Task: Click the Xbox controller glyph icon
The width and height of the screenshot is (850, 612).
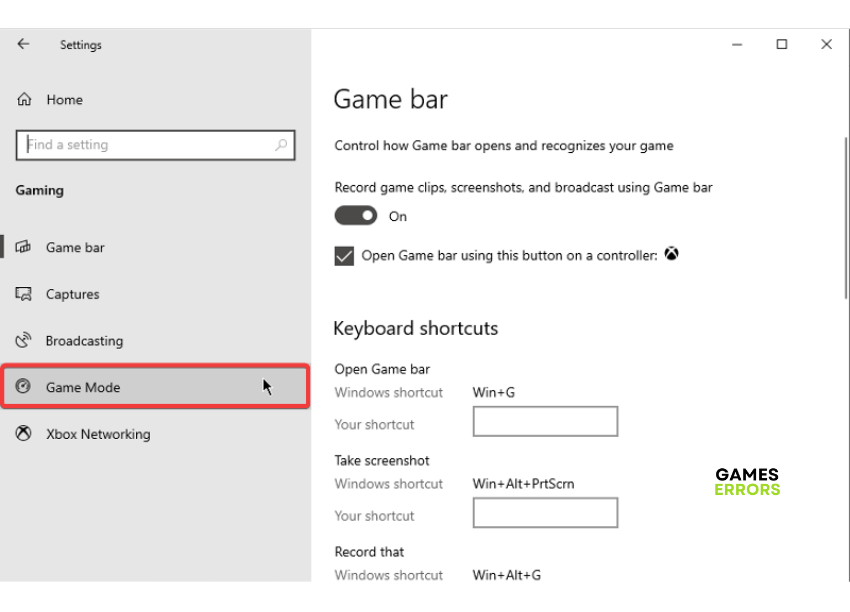Action: pyautogui.click(x=671, y=254)
